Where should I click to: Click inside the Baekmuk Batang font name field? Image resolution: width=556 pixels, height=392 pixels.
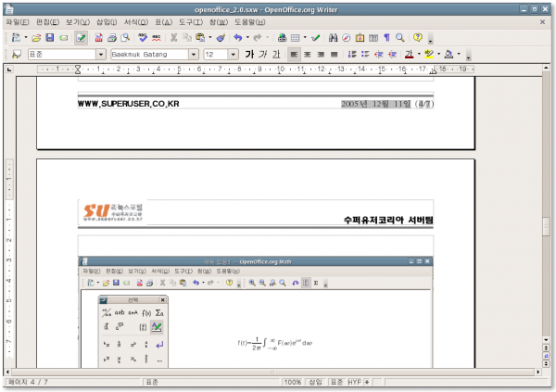point(149,55)
